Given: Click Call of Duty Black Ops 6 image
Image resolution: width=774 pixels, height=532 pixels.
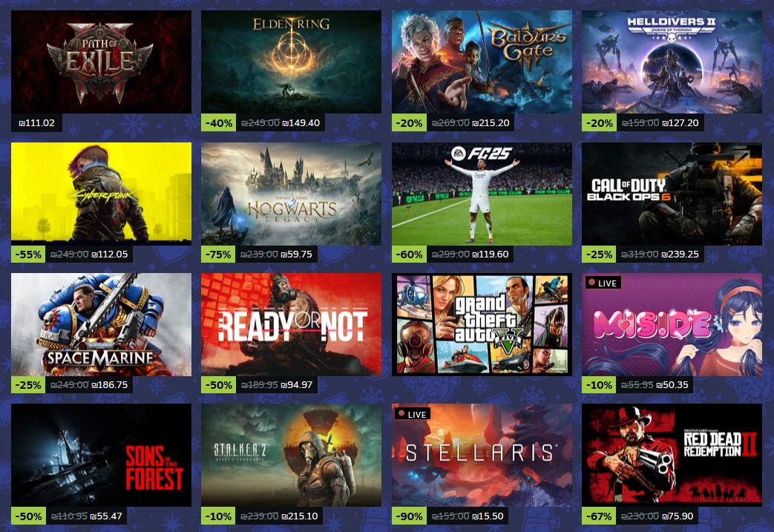Looking at the screenshot, I should click(672, 194).
